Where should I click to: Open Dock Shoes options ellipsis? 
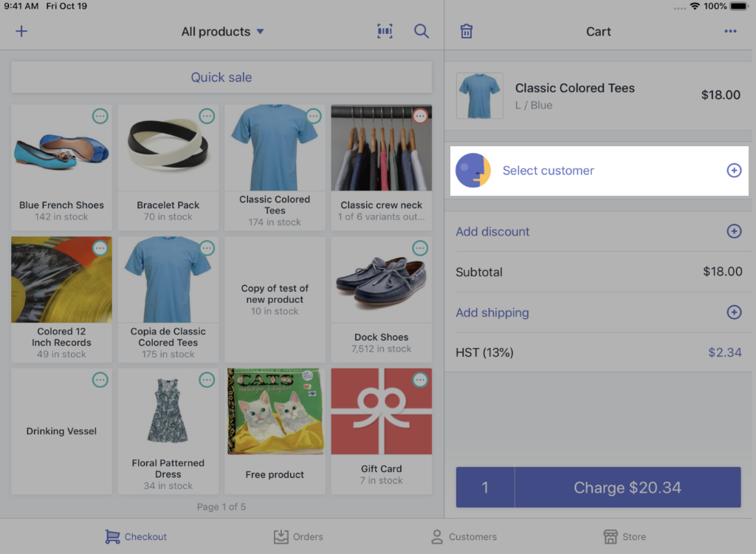pos(420,248)
